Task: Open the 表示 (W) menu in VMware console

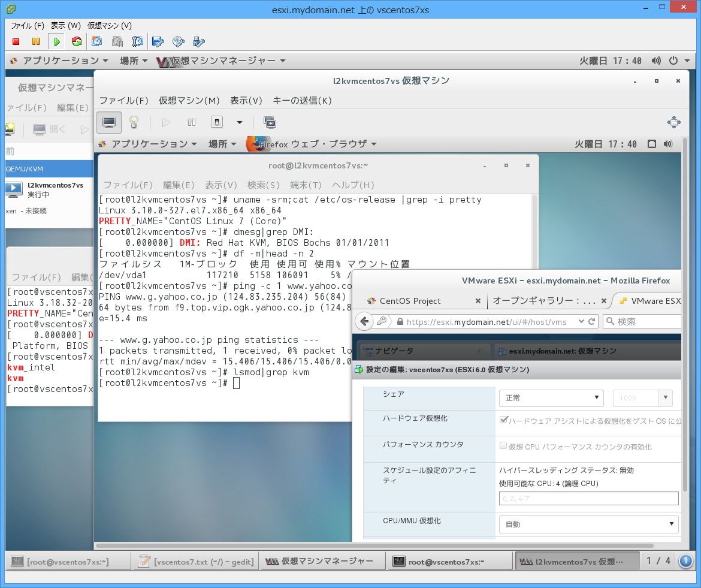Action: [65, 26]
